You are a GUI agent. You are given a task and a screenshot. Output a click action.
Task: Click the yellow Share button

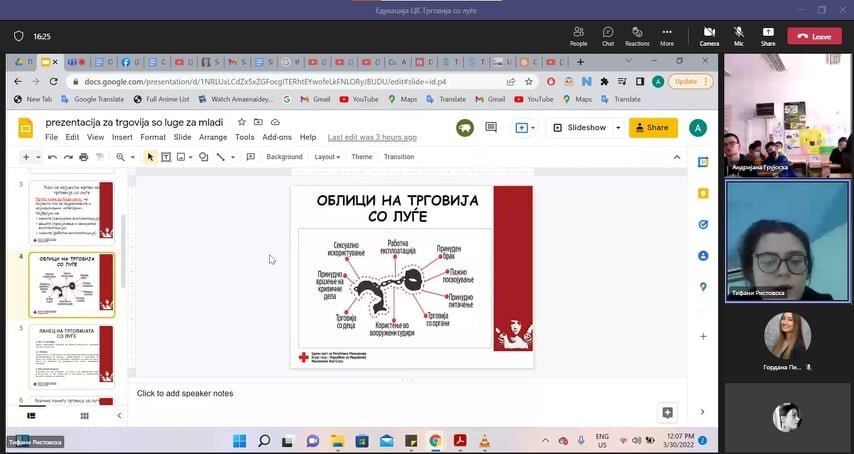[653, 128]
